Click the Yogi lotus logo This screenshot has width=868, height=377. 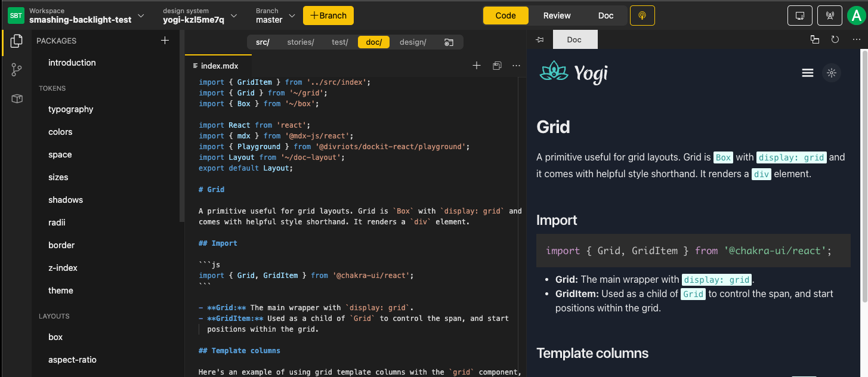[x=574, y=72]
